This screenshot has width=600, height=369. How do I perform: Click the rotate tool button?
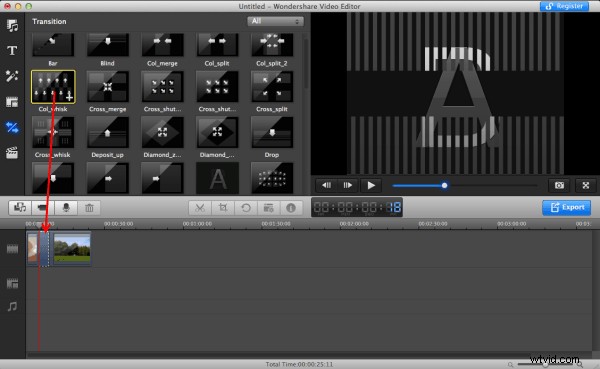(x=246, y=208)
